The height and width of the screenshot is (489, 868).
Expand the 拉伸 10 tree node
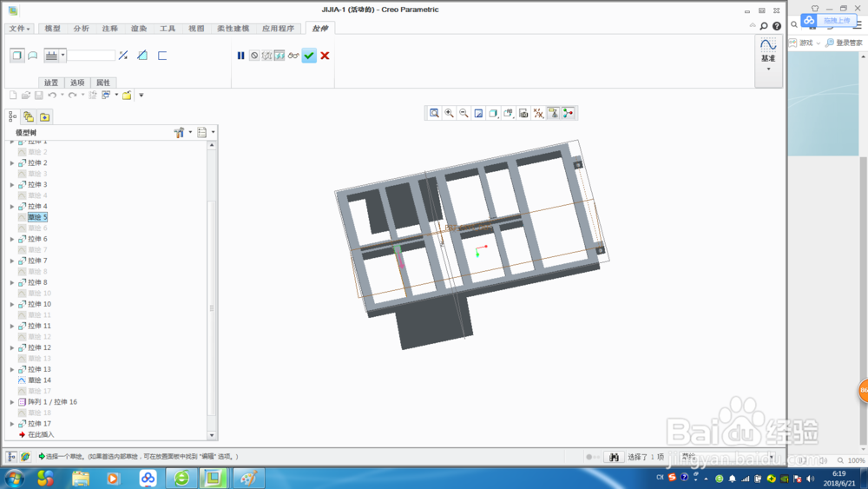(12, 304)
